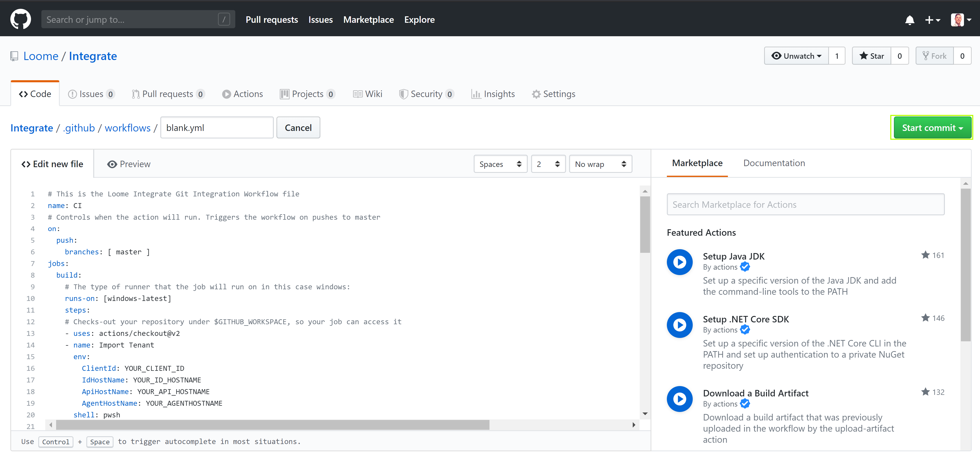Switch to the Issues repository tab

tap(91, 94)
